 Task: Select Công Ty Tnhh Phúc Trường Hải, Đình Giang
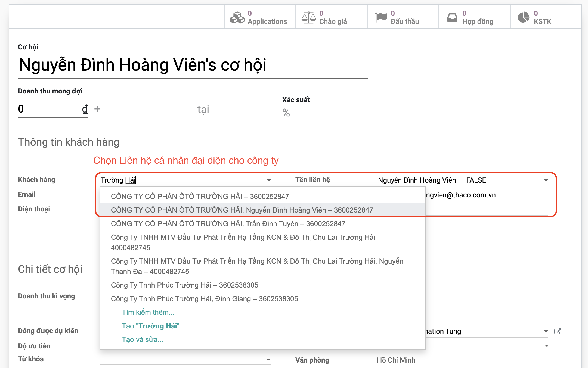(x=204, y=299)
